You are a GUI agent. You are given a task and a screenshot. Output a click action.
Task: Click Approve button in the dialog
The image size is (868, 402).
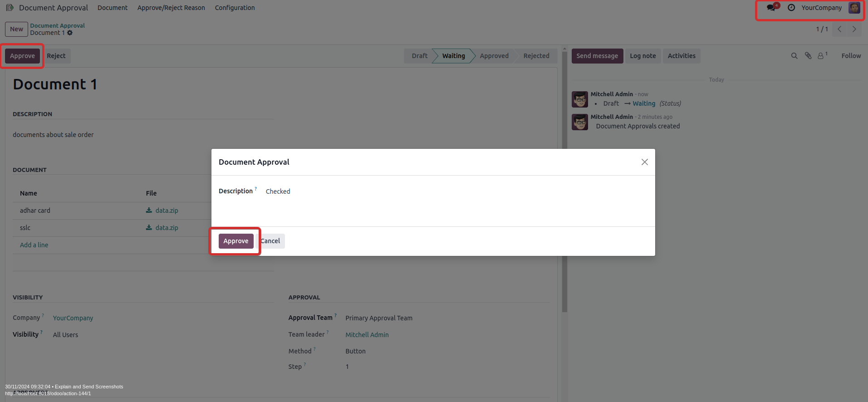coord(236,241)
